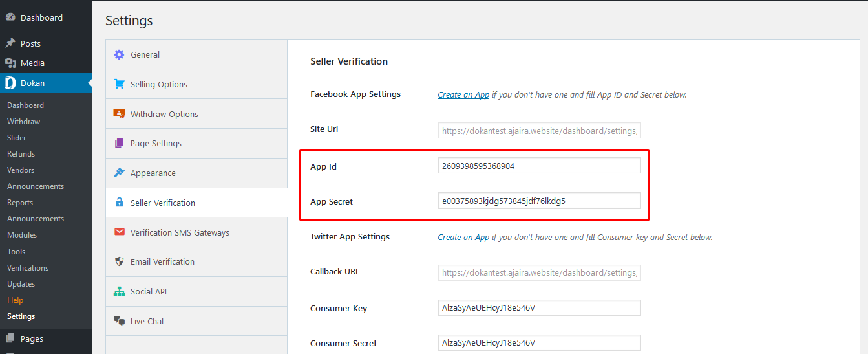Click the Social API network icon
Viewport: 868px width, 354px height.
point(119,291)
